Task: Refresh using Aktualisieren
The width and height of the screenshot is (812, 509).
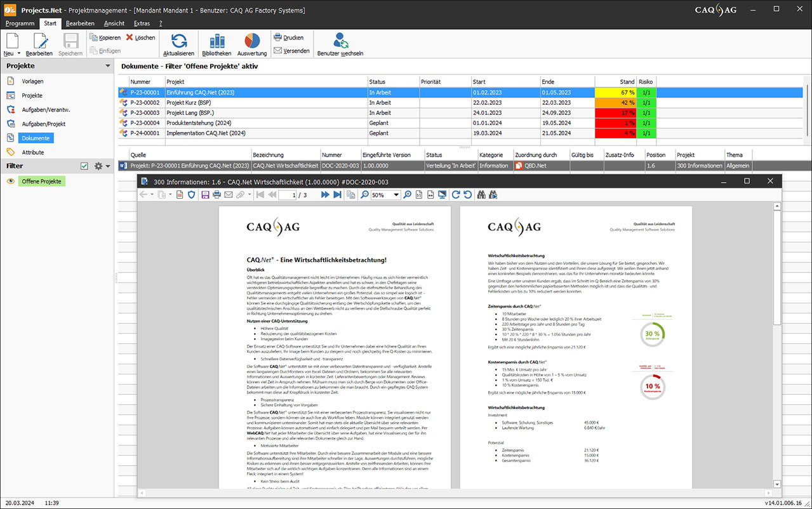Action: coord(178,44)
